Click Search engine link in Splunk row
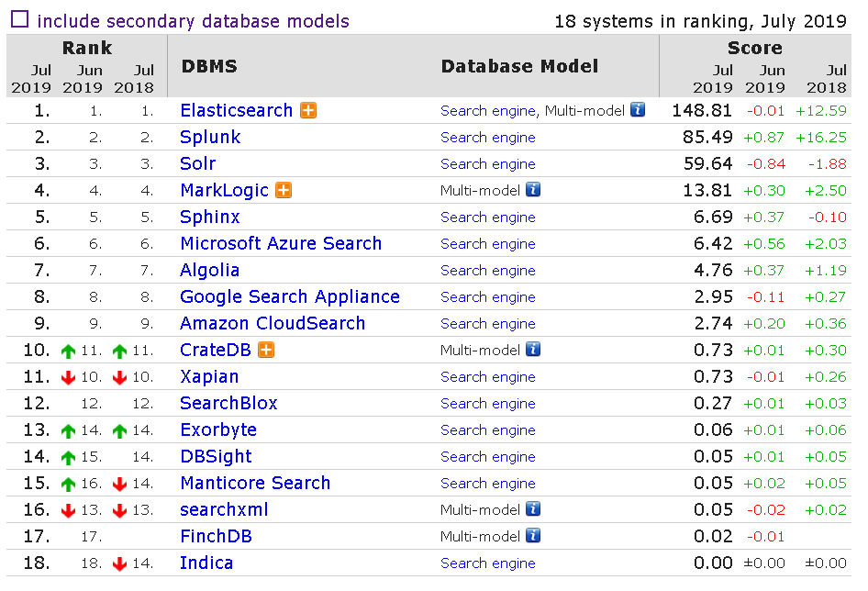 click(x=488, y=138)
